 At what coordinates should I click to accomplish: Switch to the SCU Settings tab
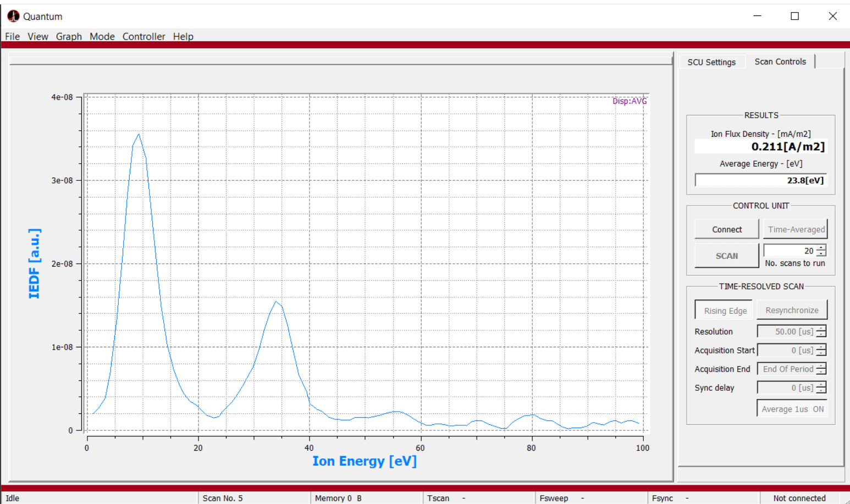point(711,62)
